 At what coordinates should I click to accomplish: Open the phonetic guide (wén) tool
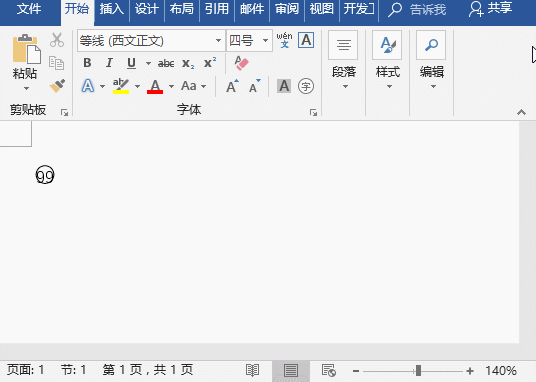pos(284,40)
